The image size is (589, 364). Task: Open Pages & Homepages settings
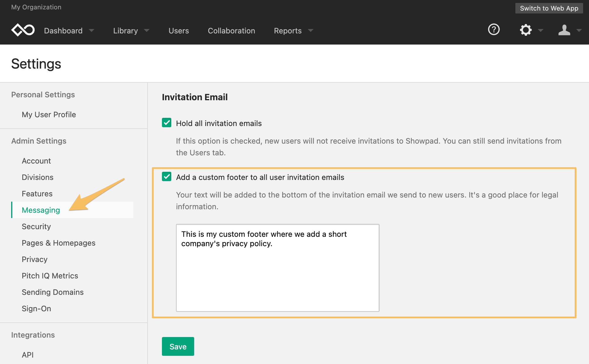(x=58, y=243)
